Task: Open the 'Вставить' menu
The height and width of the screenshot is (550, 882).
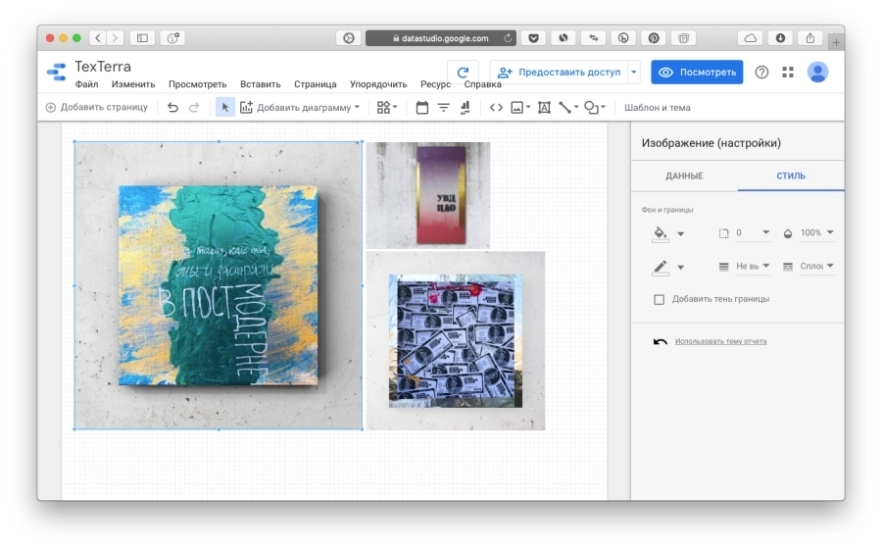Action: (260, 84)
